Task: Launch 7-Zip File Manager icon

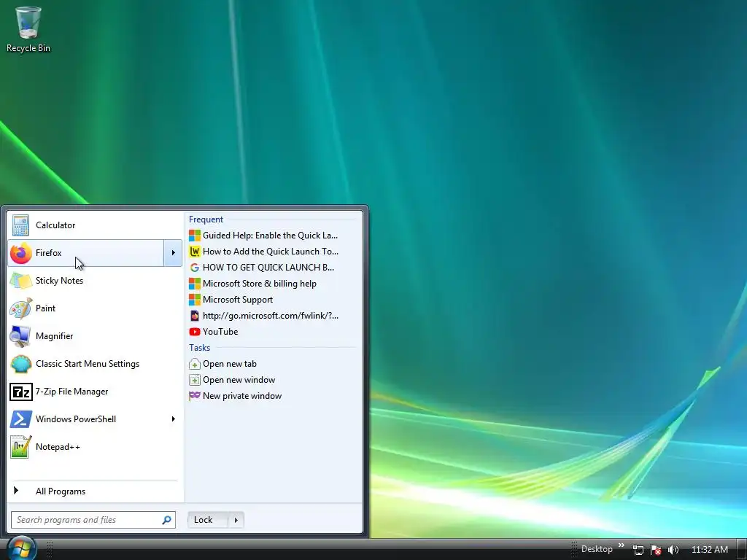Action: [x=20, y=392]
